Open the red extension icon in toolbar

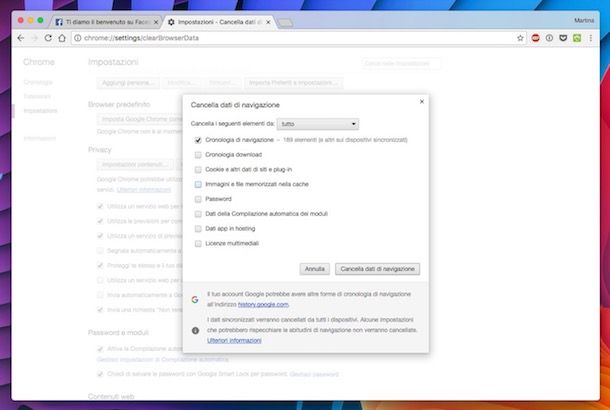pyautogui.click(x=536, y=38)
